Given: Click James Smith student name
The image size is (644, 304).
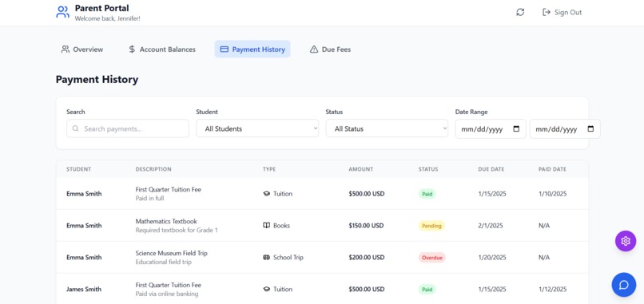Looking at the screenshot, I should coord(84,289).
